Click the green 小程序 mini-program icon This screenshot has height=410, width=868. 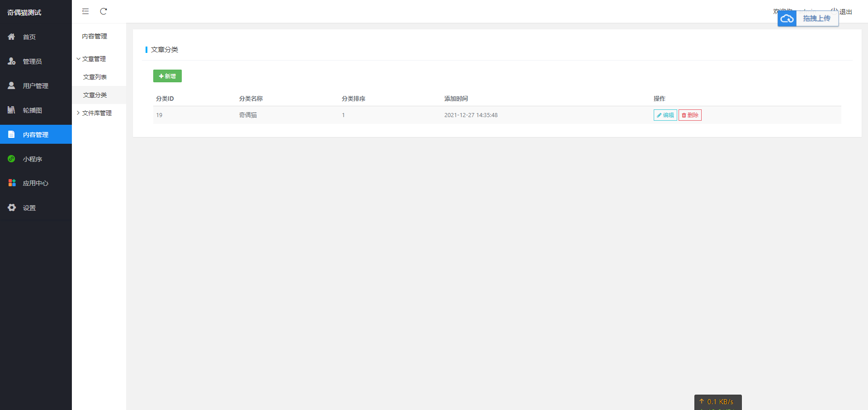click(x=12, y=159)
